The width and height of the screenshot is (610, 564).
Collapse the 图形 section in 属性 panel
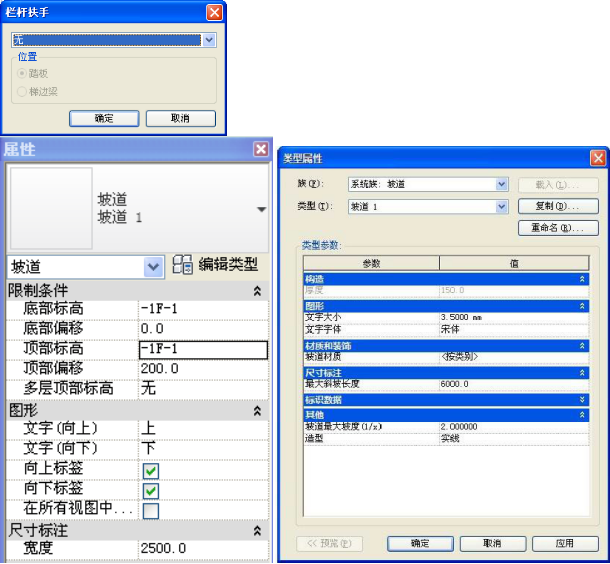(257, 411)
